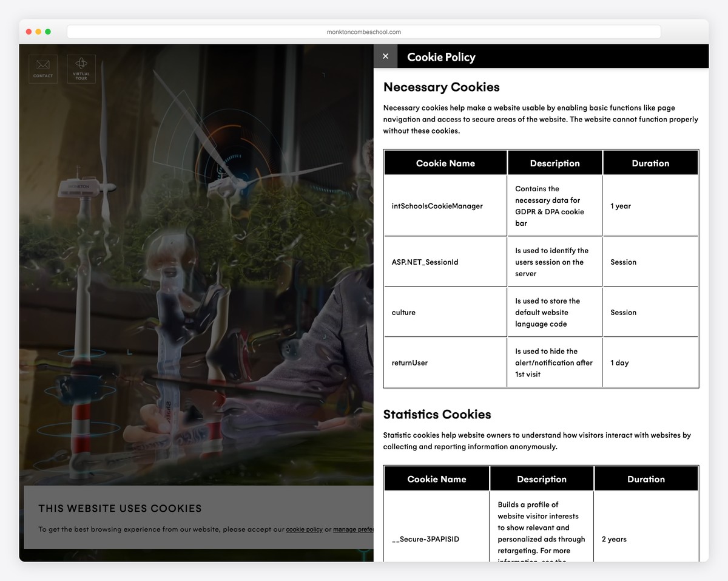The image size is (728, 581).
Task: Click the "Duration" column header
Action: 650,163
